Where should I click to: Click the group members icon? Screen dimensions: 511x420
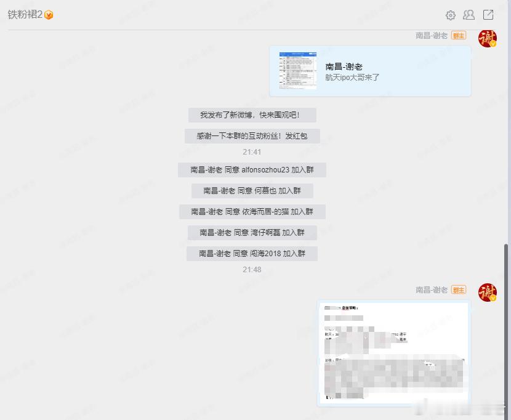click(x=469, y=15)
